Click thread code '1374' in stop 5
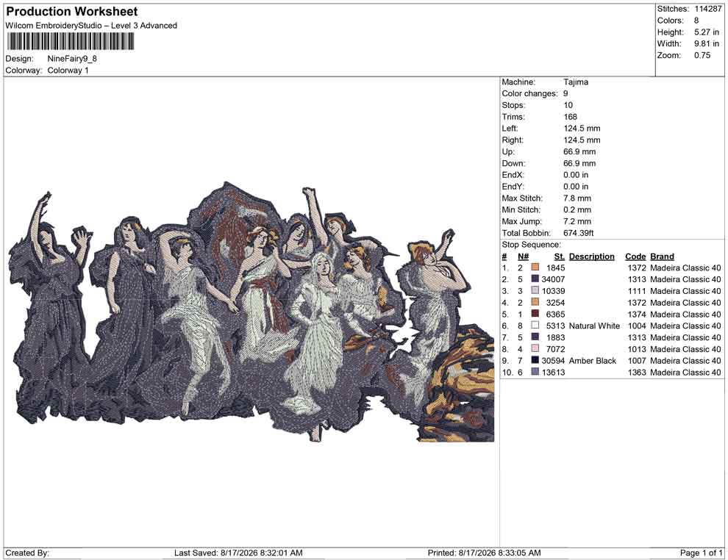Screen dimensions: 728x560 point(637,314)
